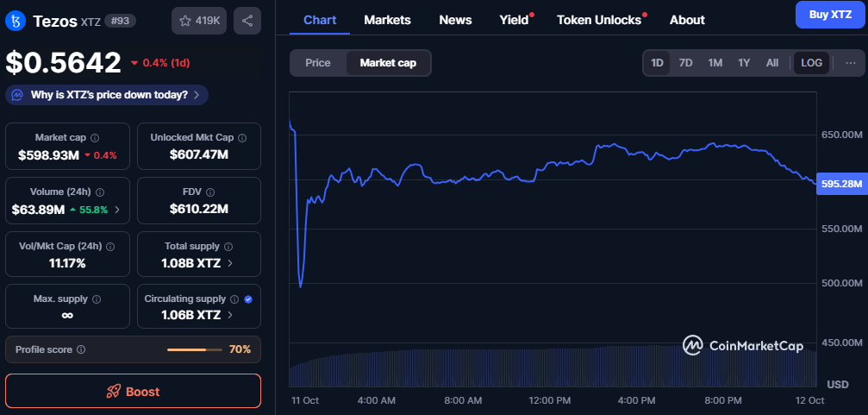Open the three-dot chart options menu
Screen dimensions: 868x415
[851, 63]
